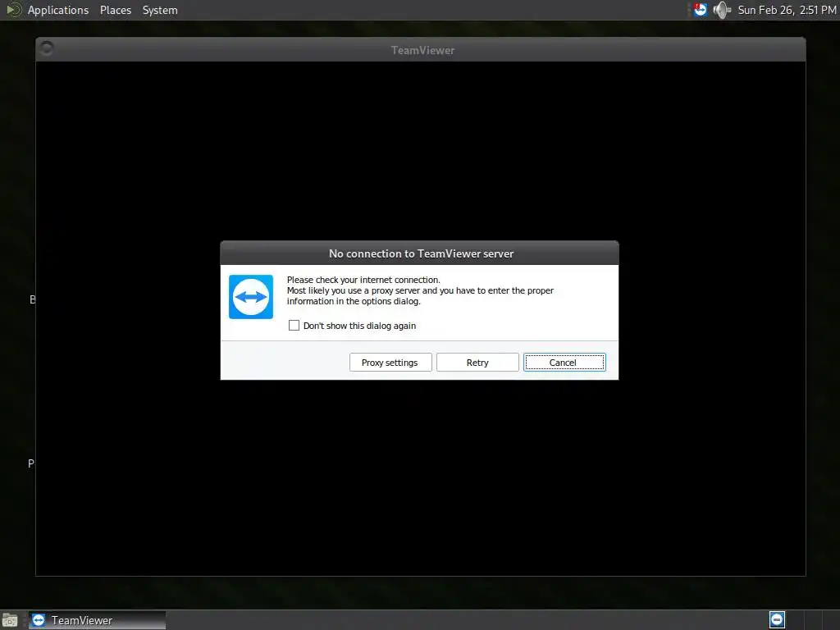840x630 pixels.
Task: Open the volume speaker icon
Action: click(x=722, y=10)
